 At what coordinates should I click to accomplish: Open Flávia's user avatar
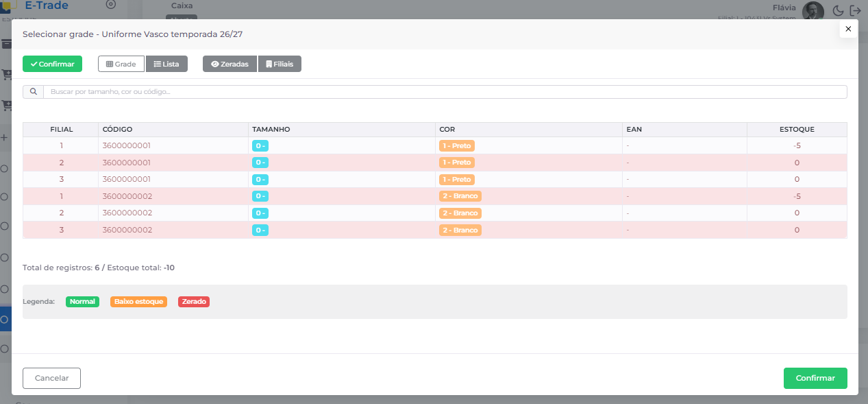[x=813, y=10]
